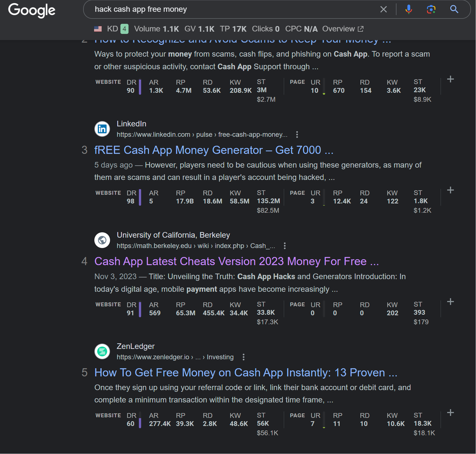This screenshot has height=454, width=476.
Task: Click 'Volume 1.1K' metric in toolbar
Action: coord(156,29)
